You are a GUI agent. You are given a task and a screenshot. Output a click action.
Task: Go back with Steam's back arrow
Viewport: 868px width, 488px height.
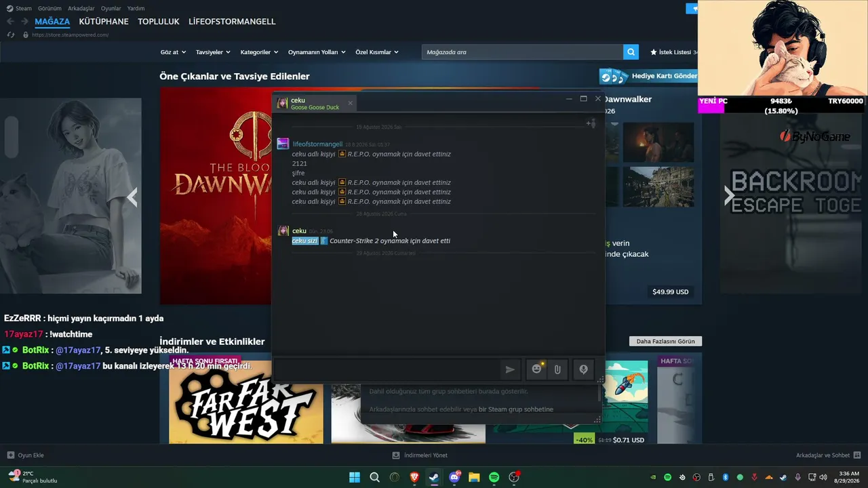pyautogui.click(x=10, y=22)
